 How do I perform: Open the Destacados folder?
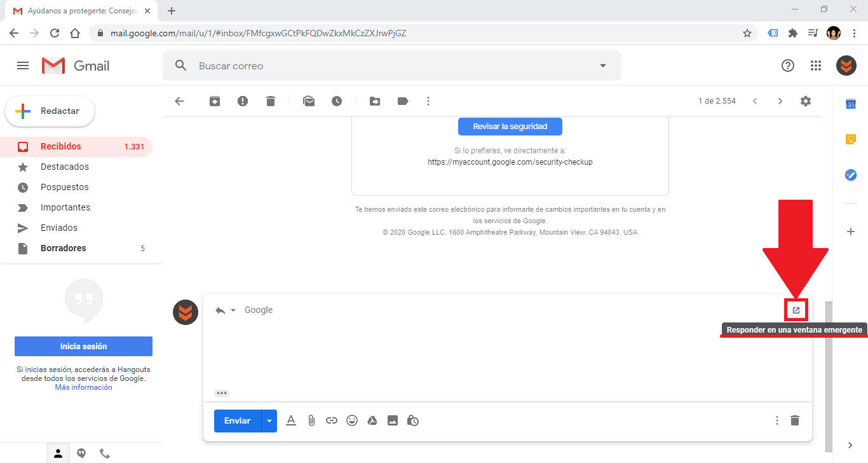click(x=76, y=167)
